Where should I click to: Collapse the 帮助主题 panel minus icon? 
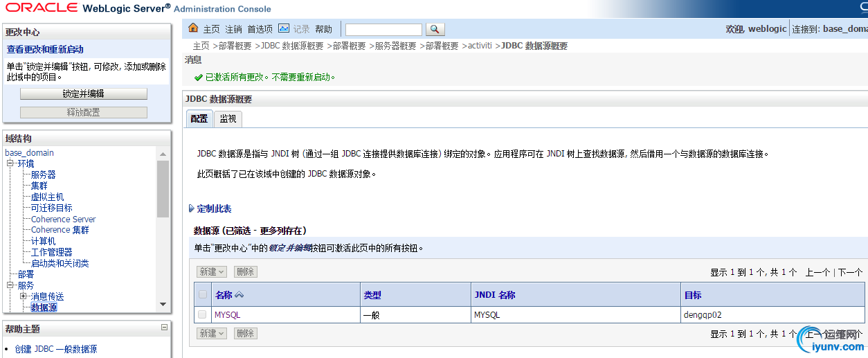[165, 328]
